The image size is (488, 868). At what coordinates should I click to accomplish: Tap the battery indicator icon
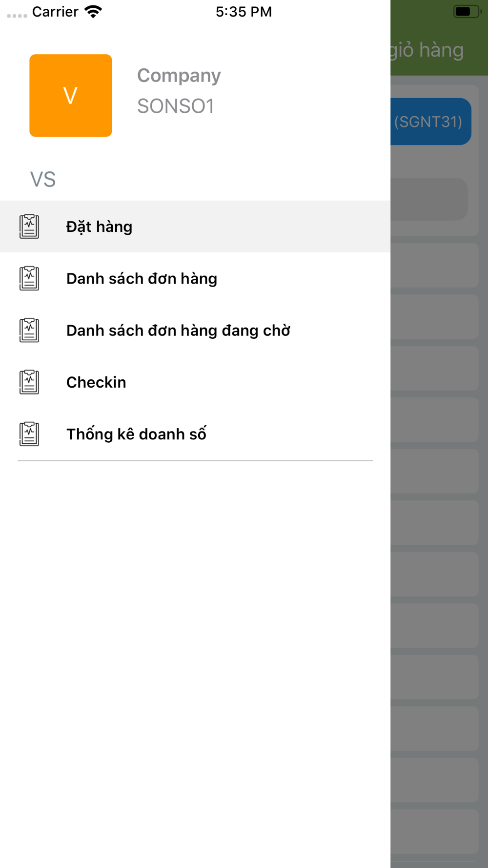point(467,12)
